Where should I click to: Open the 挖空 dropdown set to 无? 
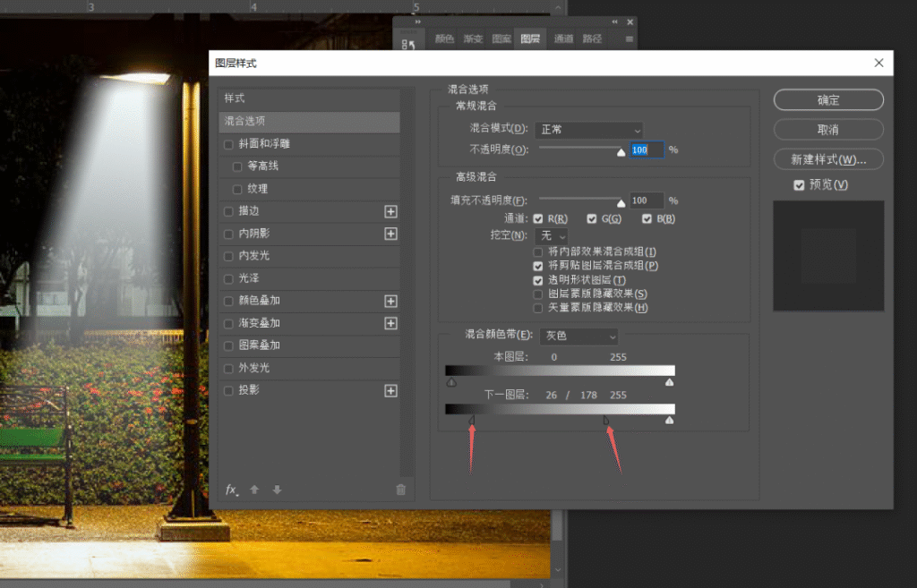(x=551, y=235)
